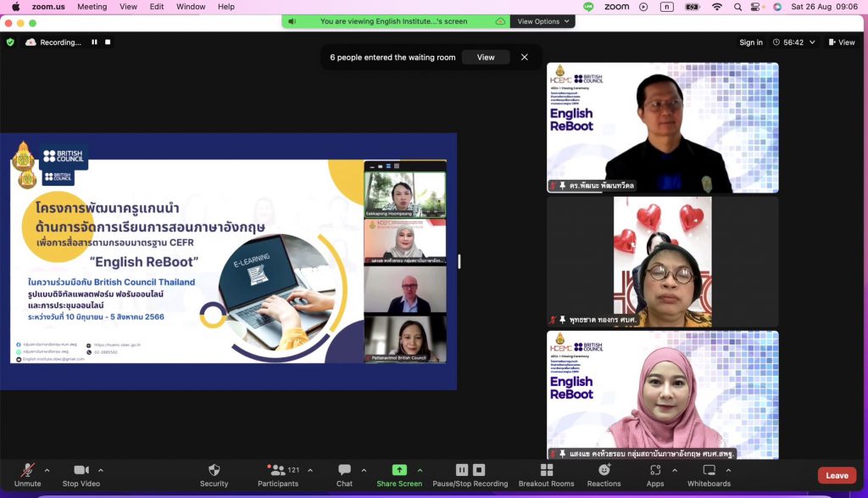Screen dimensions: 868x498
Task: Open the View menu in menu bar
Action: tap(129, 7)
